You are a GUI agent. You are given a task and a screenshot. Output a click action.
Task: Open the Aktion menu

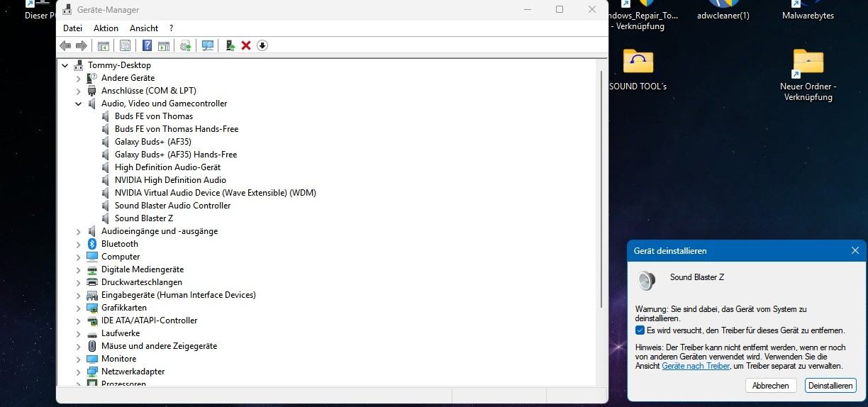point(106,28)
